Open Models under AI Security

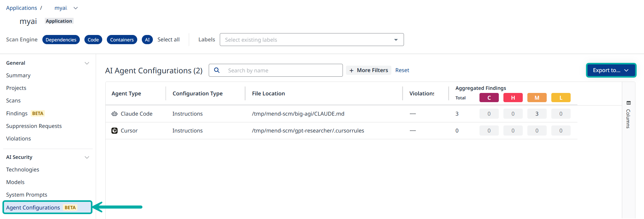point(15,182)
